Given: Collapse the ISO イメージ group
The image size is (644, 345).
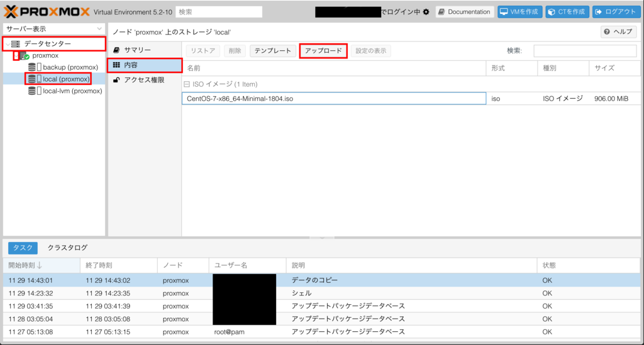Looking at the screenshot, I should 186,84.
